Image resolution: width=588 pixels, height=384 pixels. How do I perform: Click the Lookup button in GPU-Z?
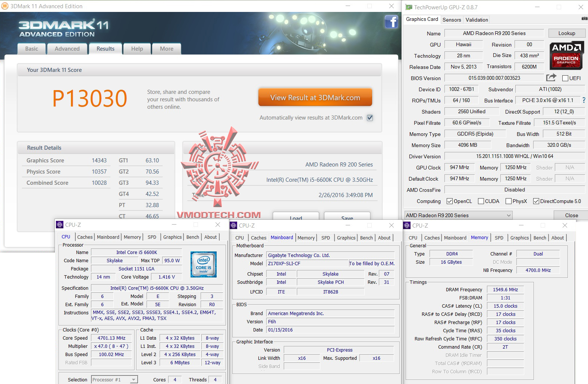(567, 33)
